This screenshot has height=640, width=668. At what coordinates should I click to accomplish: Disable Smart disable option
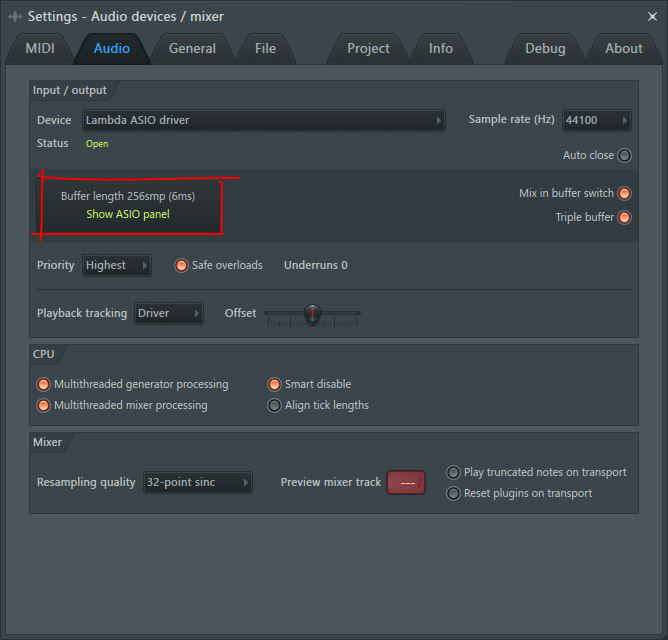[274, 384]
